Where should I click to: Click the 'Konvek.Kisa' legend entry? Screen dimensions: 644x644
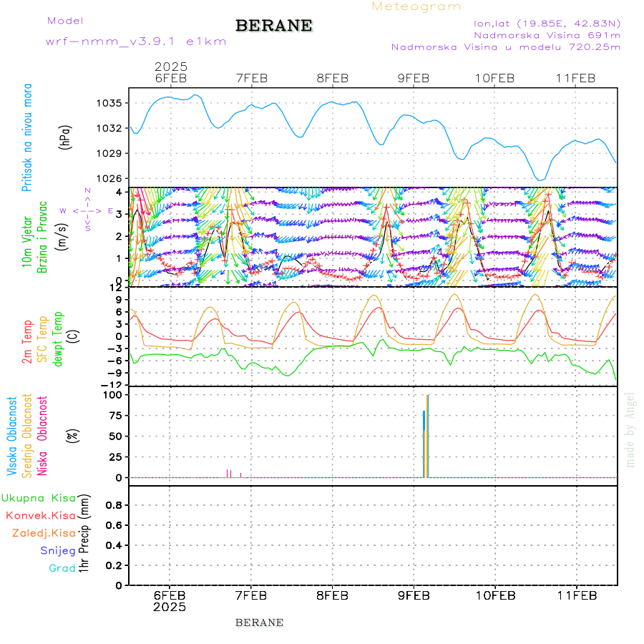click(x=41, y=515)
